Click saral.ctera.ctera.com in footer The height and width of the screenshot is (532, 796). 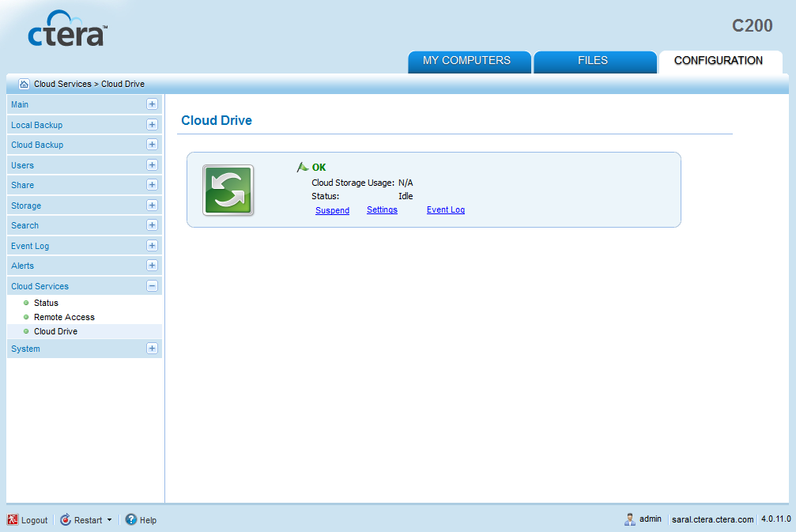(x=712, y=519)
